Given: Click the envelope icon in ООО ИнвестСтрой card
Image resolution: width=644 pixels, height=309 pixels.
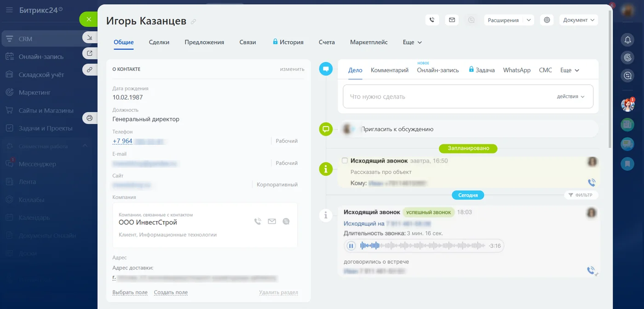Looking at the screenshot, I should click(x=272, y=222).
